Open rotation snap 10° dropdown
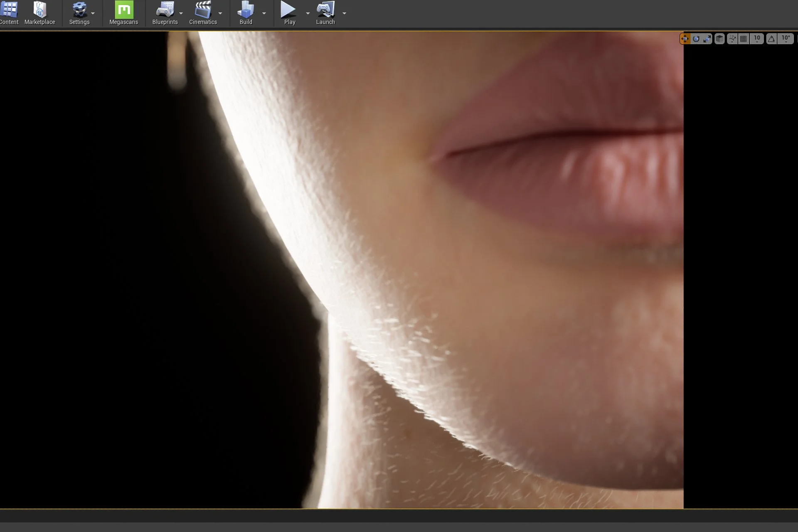This screenshot has width=798, height=532. coord(786,39)
